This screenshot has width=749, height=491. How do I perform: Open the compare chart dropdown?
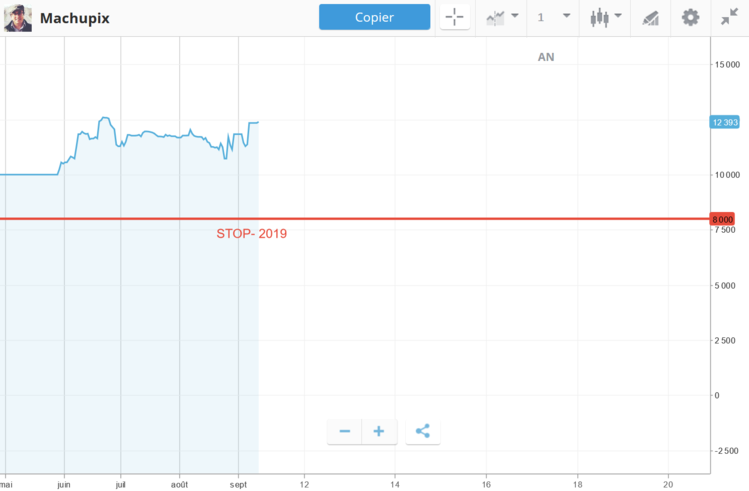(502, 17)
